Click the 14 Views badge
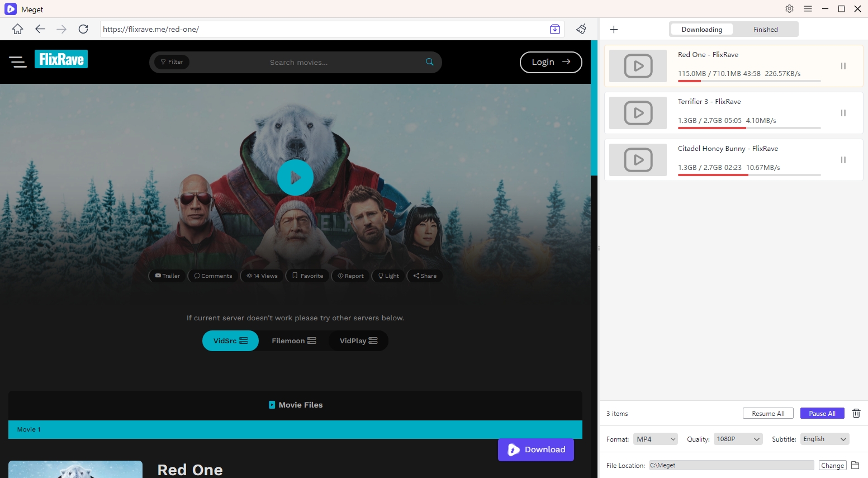This screenshot has width=868, height=478. click(x=262, y=276)
